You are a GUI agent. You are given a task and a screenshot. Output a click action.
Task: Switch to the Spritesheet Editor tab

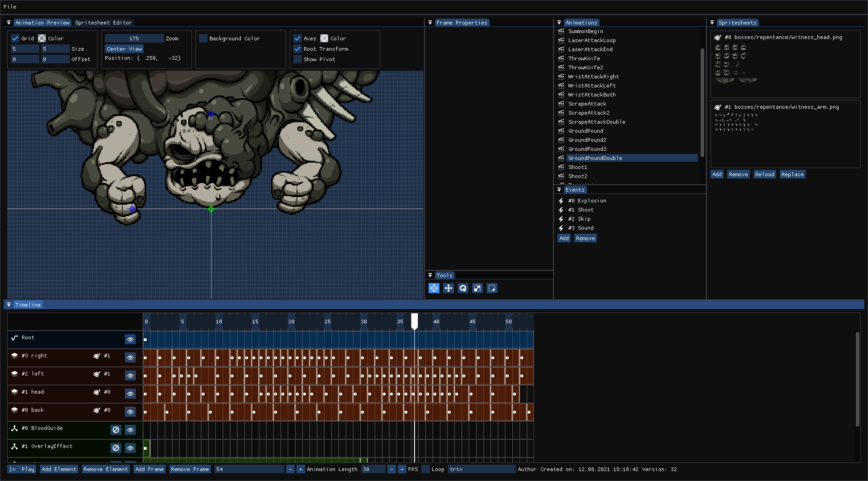[103, 23]
